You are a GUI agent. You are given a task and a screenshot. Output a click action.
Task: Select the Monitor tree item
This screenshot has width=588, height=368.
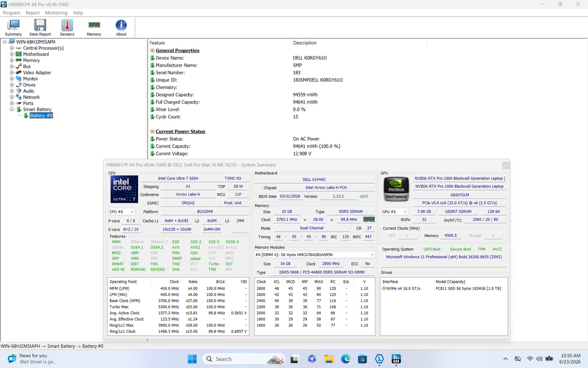pos(31,79)
